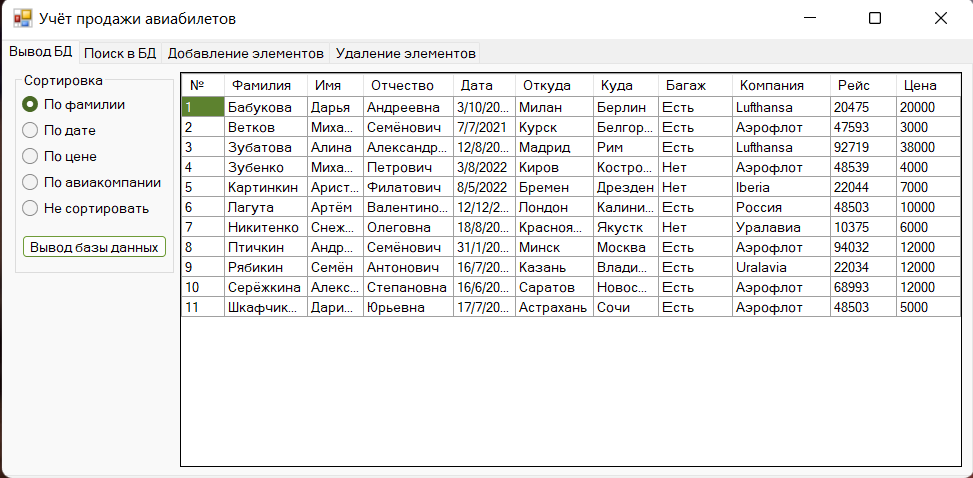The width and height of the screenshot is (973, 478).
Task: Click the cell containing Iberia
Action: [x=781, y=187]
